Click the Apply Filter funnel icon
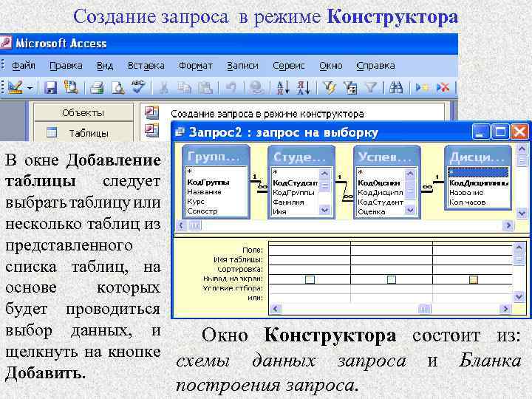 (371, 88)
